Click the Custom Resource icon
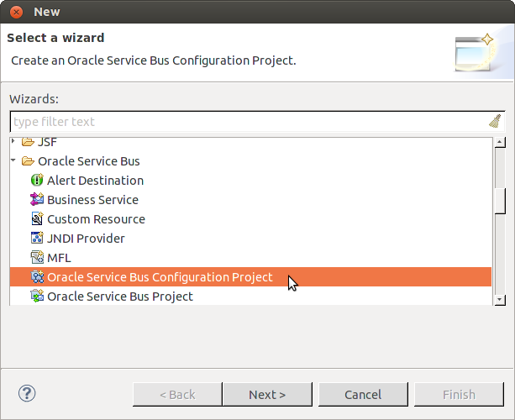The image size is (515, 420). tap(37, 219)
